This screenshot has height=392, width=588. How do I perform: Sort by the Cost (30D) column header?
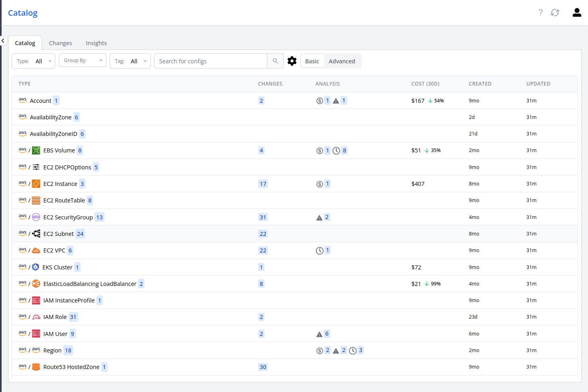[425, 84]
